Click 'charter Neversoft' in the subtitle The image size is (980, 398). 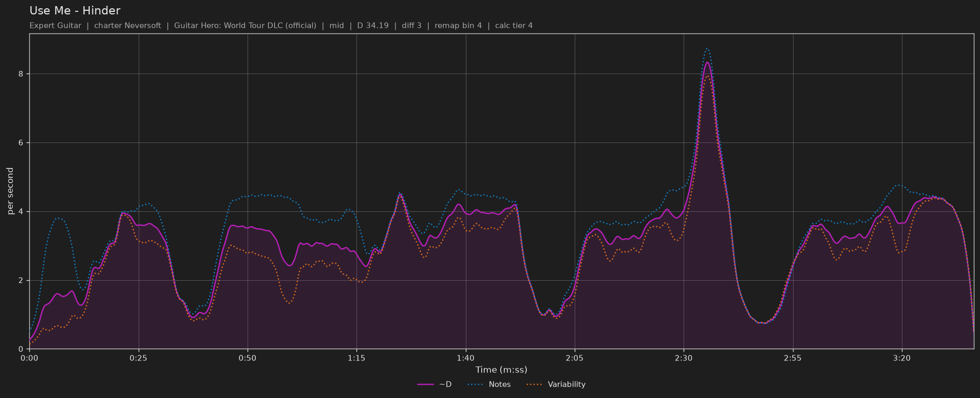tap(127, 25)
